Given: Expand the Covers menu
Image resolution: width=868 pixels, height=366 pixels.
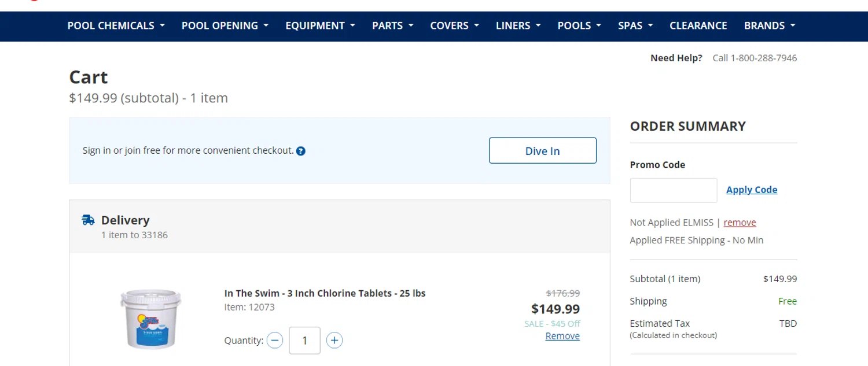Looking at the screenshot, I should (x=454, y=26).
